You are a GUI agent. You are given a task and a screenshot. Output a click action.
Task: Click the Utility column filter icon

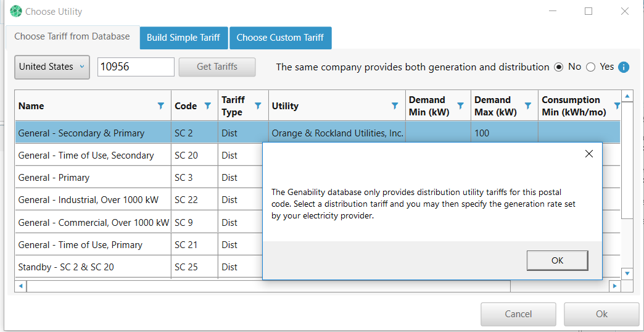tap(395, 106)
